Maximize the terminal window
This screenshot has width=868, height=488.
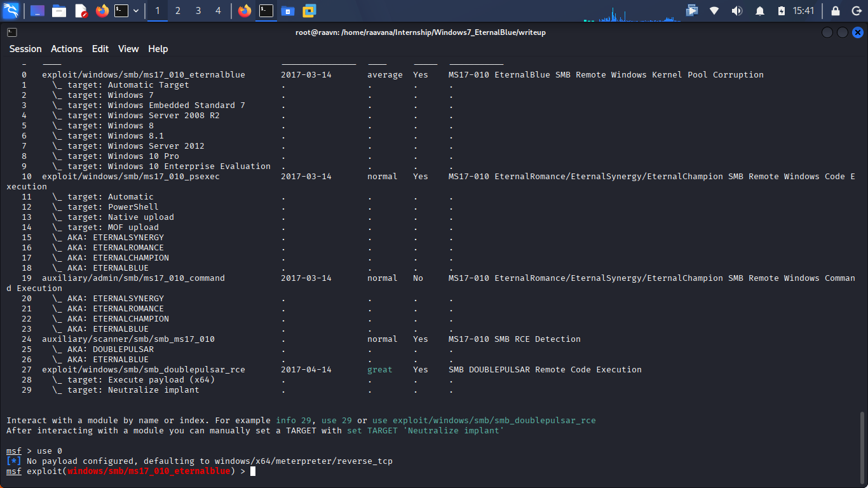coord(842,32)
